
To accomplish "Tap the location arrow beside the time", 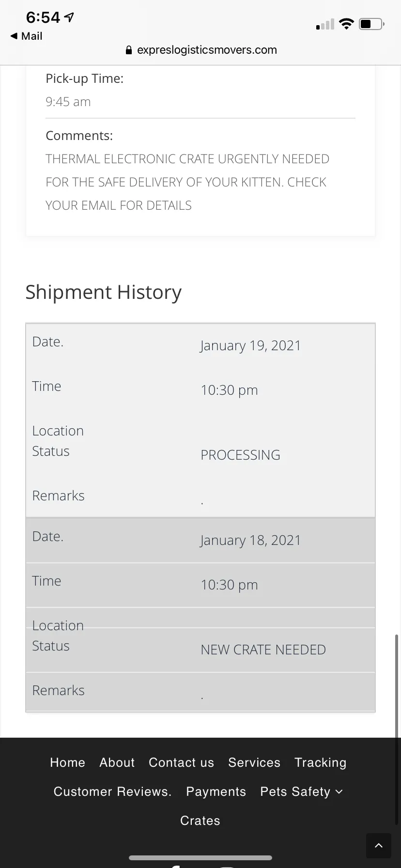I will tap(69, 17).
